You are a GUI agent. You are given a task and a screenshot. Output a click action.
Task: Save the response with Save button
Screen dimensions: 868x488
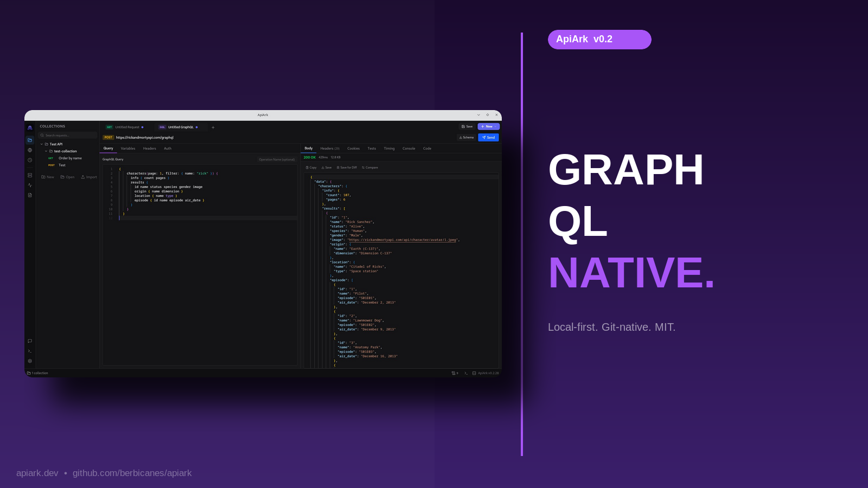coord(327,168)
